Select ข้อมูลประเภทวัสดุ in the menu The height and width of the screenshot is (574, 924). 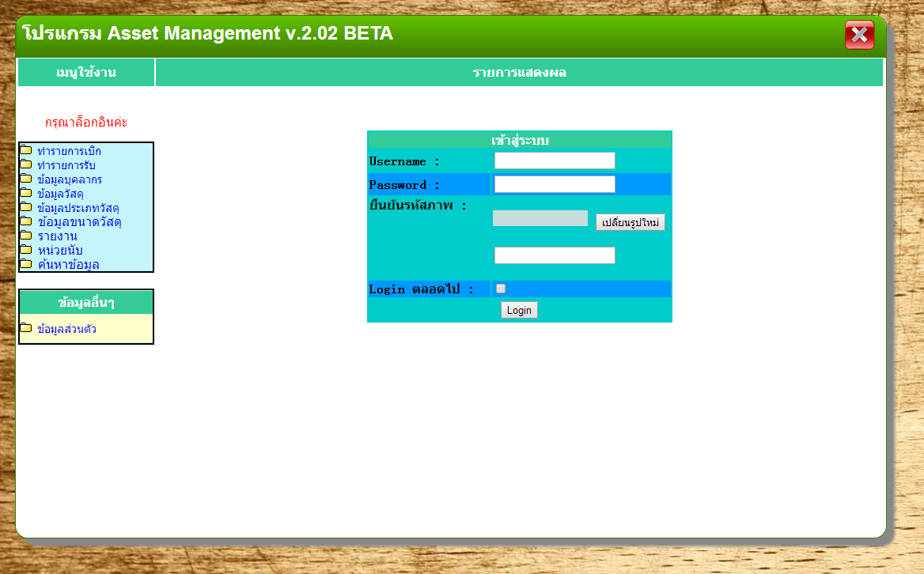pyautogui.click(x=78, y=208)
